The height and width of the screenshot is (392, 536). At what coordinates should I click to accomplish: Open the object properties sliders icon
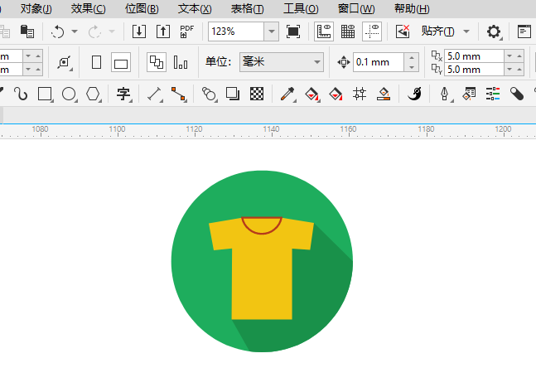[493, 94]
